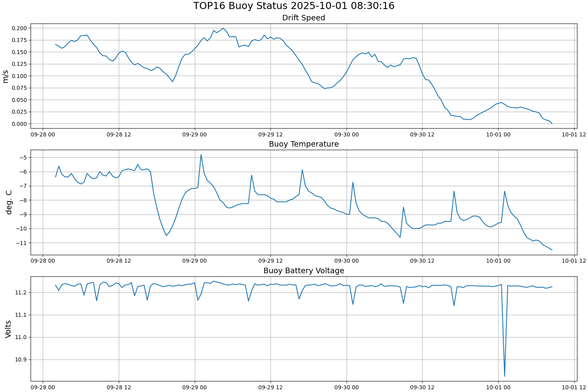Select 10-01 12 label under Battery Voltage plot

click(574, 387)
